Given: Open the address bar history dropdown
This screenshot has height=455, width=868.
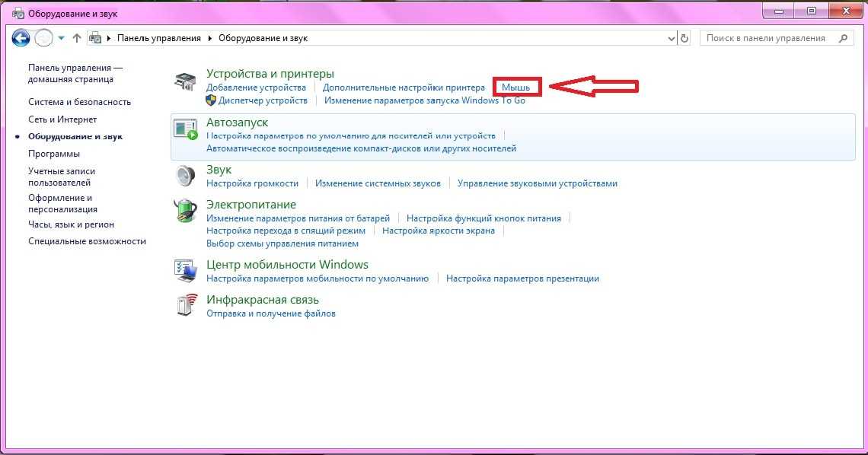Looking at the screenshot, I should 671,38.
